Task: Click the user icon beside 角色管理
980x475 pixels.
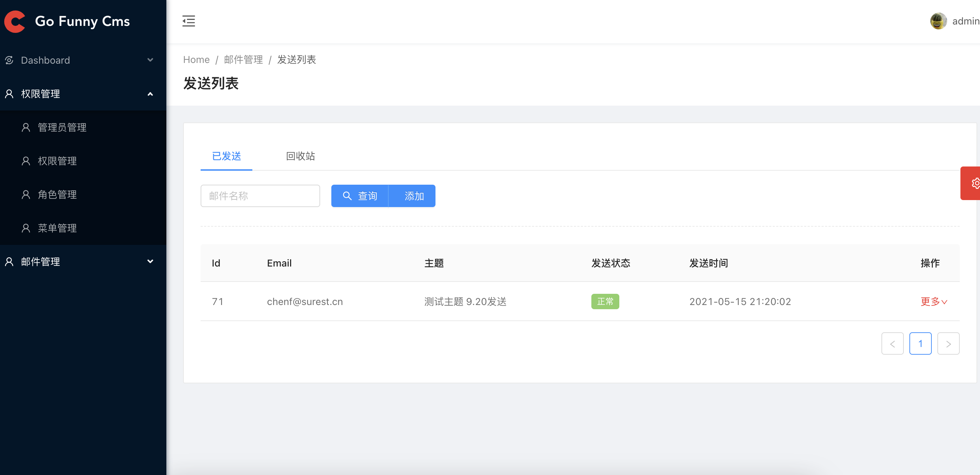Action: 26,194
